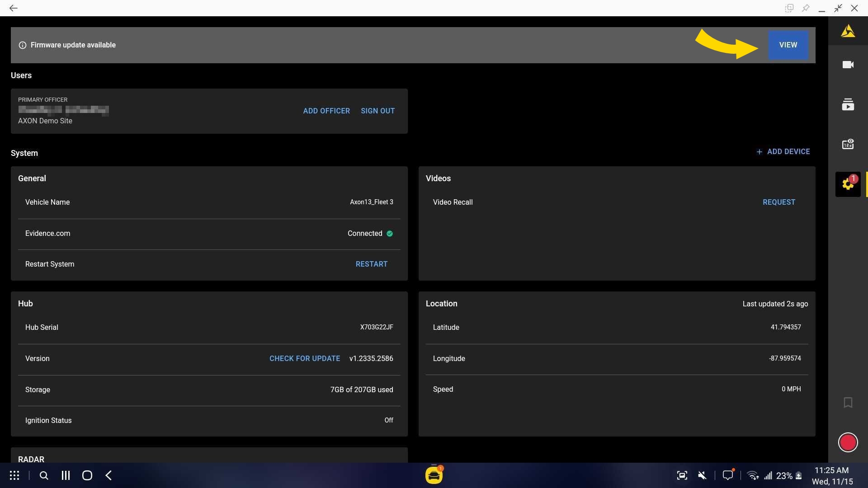Open the video playback library icon

coord(848,105)
